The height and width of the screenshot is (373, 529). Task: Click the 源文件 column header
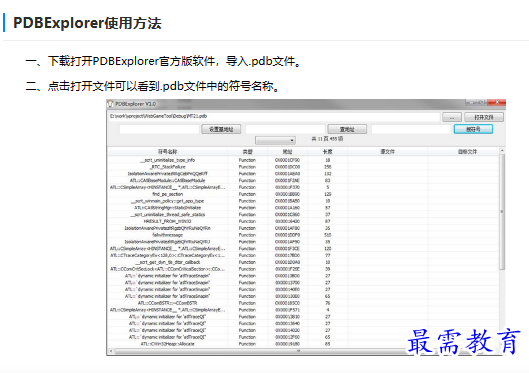(387, 152)
